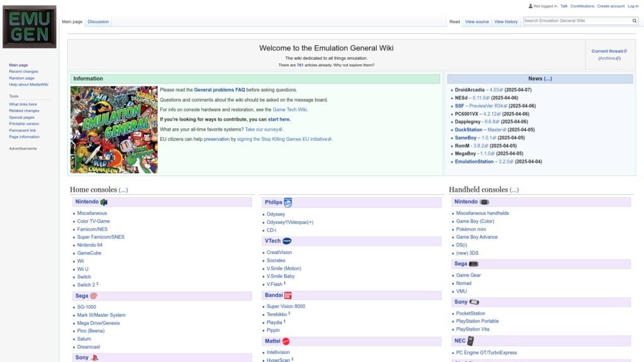Click the NEC handheld device icon
This screenshot has height=362, width=644.
[470, 341]
